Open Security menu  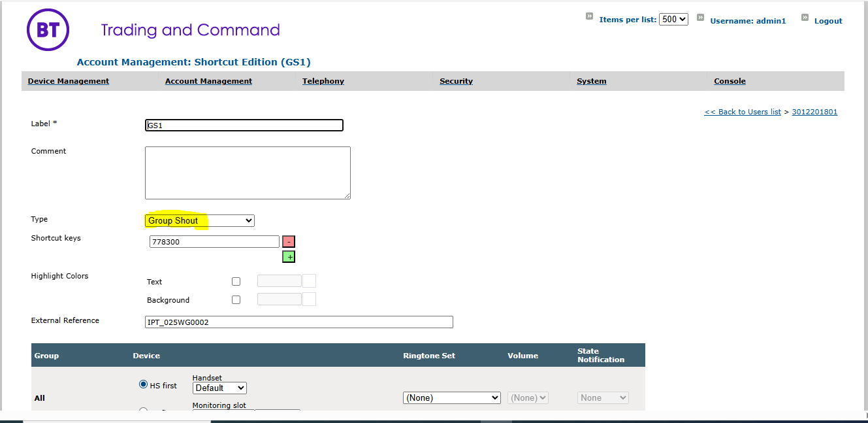(x=456, y=81)
